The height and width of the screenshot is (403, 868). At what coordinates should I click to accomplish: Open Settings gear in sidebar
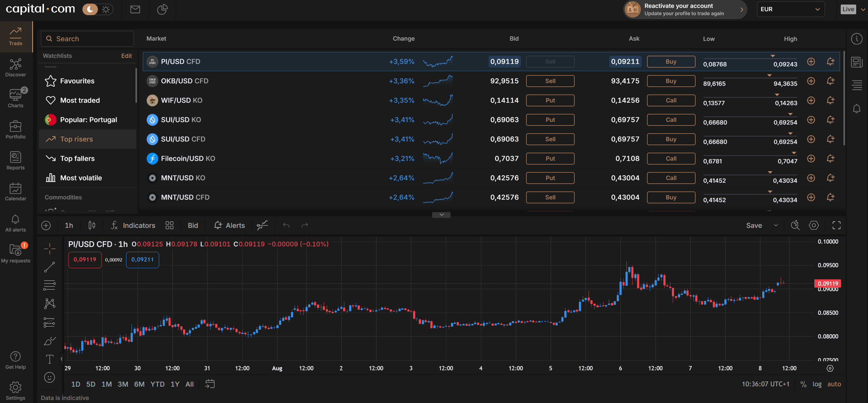pos(15,391)
